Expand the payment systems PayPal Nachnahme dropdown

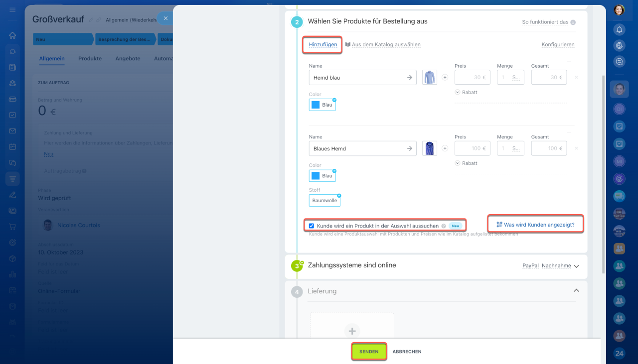576,266
